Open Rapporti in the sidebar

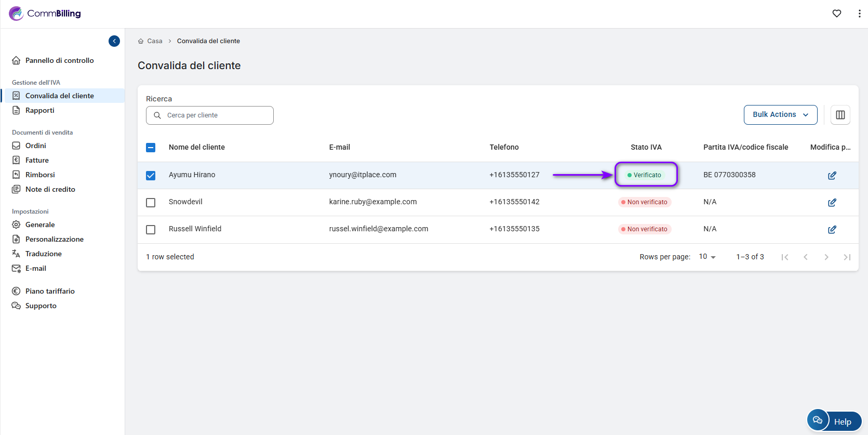(40, 110)
